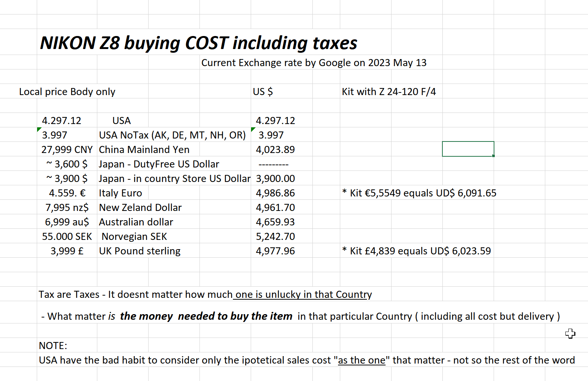
Task: Select the UK kit note showing UD$ 6,023.59
Action: point(416,251)
